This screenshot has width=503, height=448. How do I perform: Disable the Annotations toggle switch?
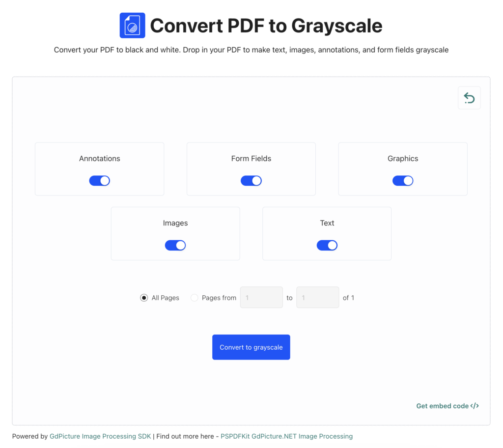[x=99, y=181]
